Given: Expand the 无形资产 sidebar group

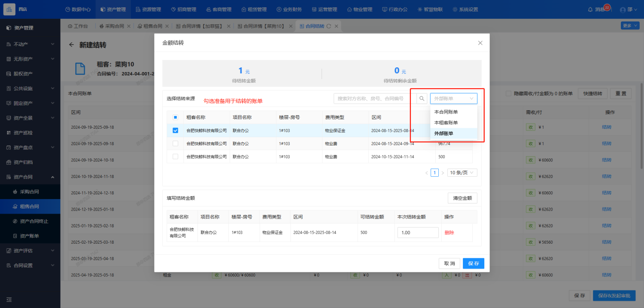Looking at the screenshot, I should 30,59.
